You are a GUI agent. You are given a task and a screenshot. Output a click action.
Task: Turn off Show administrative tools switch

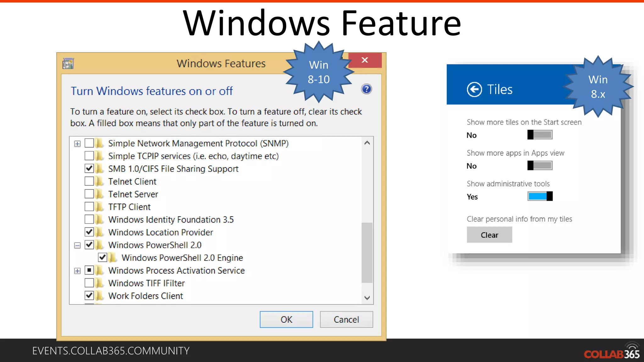(540, 196)
